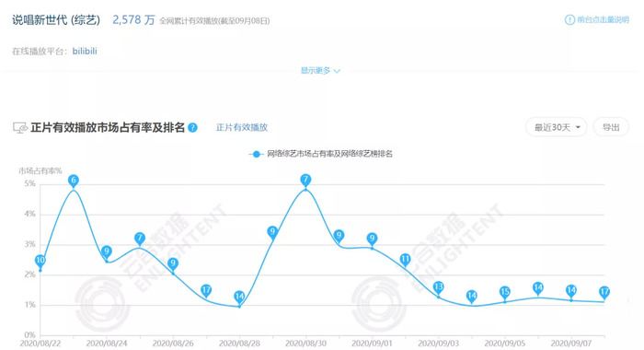Click the rank 13 marker on 2020/09/03
This screenshot has width=644, height=350.
click(x=438, y=286)
